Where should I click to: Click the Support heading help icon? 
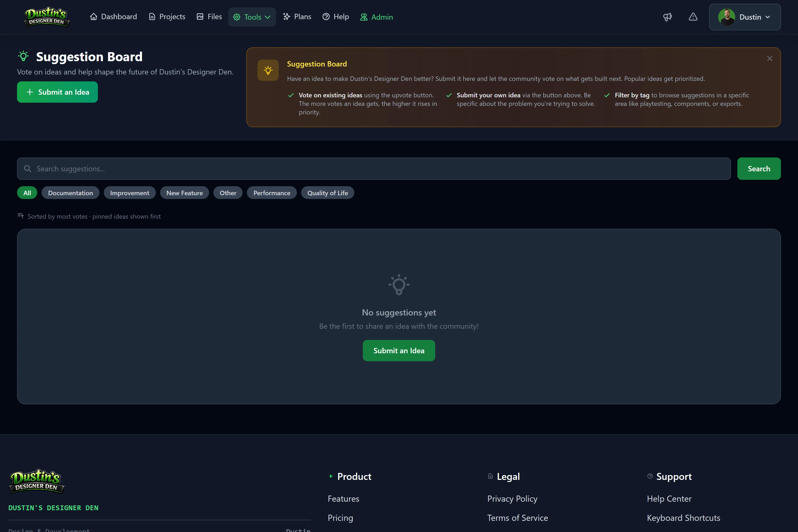tap(650, 476)
